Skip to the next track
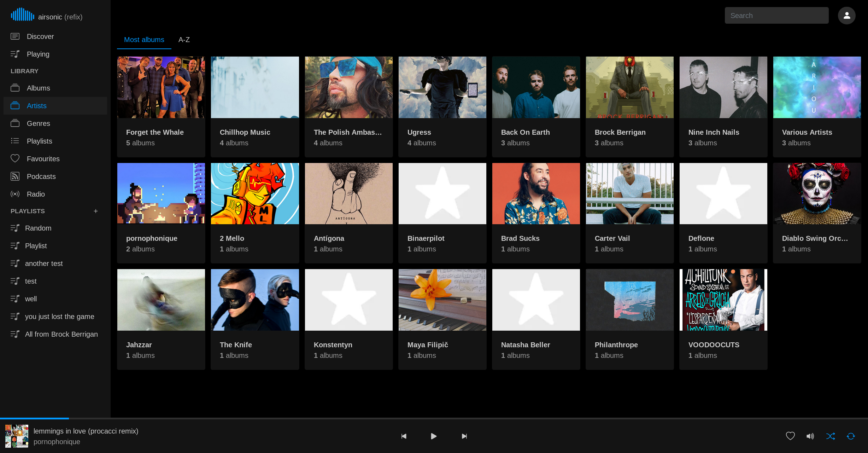The width and height of the screenshot is (868, 453). [464, 436]
